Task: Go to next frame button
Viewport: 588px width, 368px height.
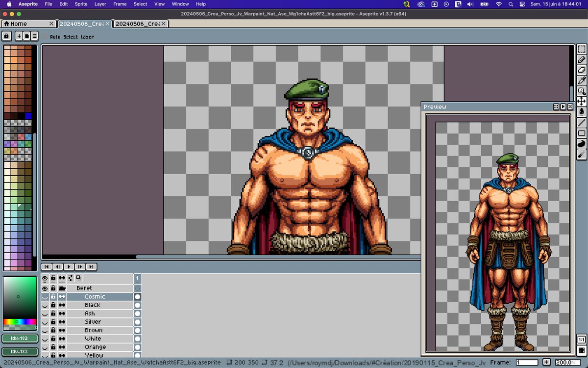Action: tap(80, 267)
